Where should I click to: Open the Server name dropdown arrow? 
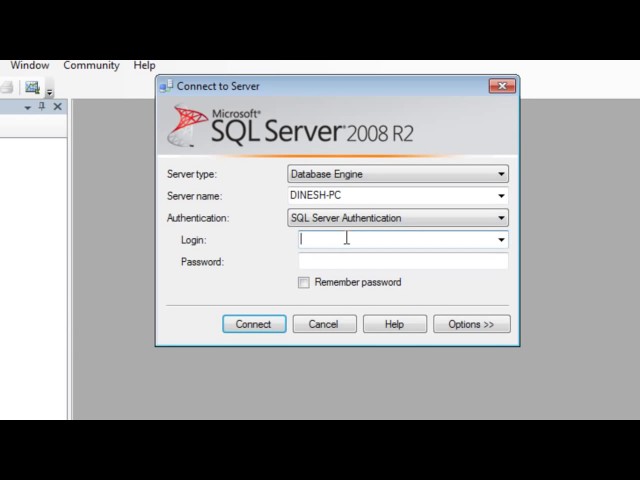point(501,196)
